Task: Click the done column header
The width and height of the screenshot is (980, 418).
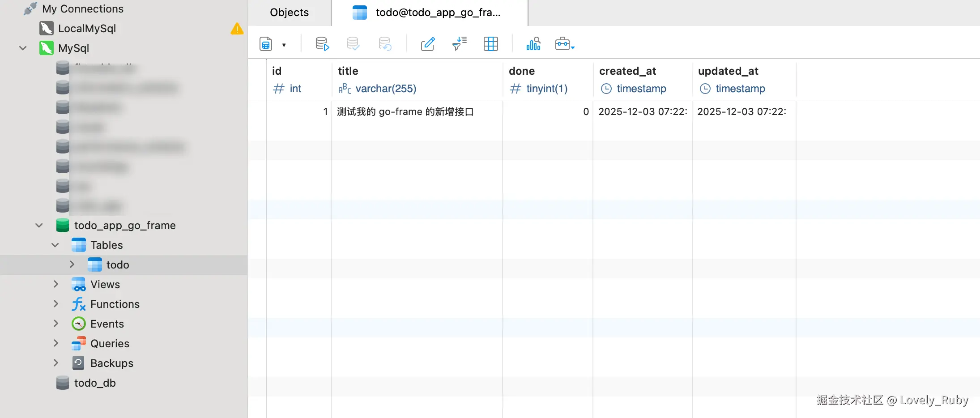Action: tap(548, 80)
